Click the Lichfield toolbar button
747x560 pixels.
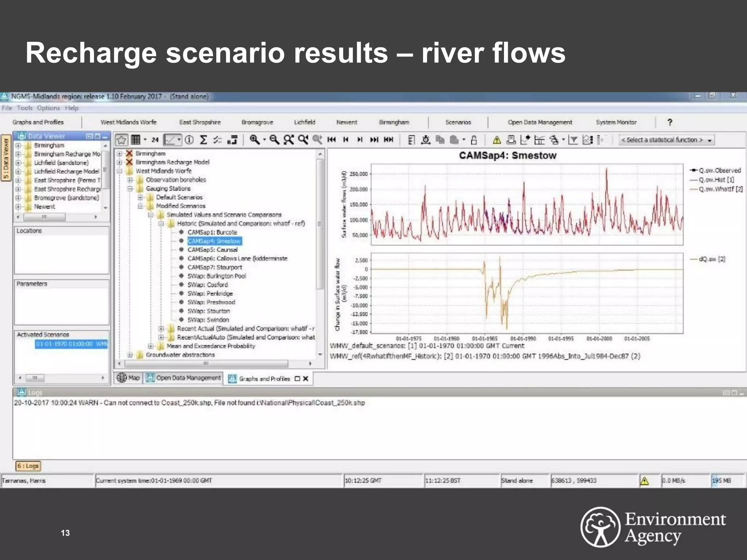[305, 122]
